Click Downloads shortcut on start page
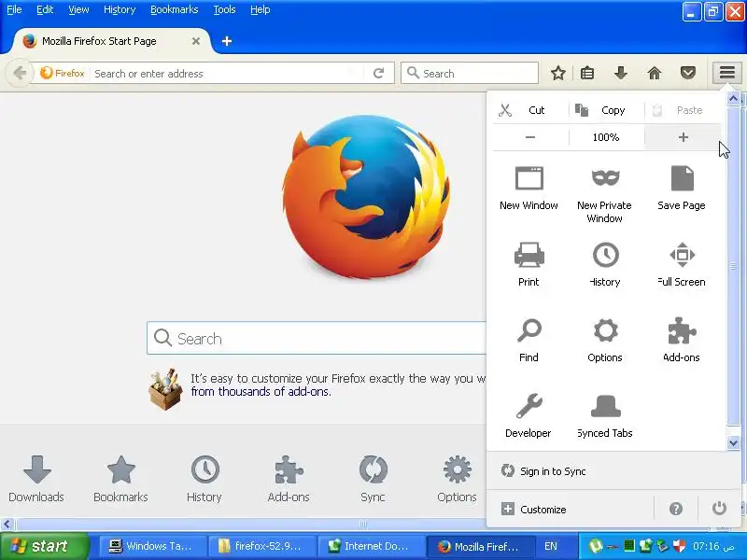 click(x=36, y=479)
